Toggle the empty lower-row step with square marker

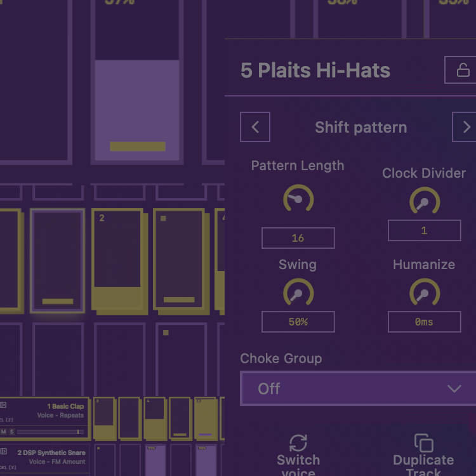[182, 360]
